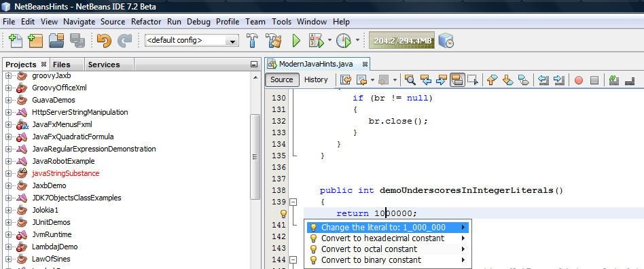Click Previous Bookmark icon
Viewport: 644px width, 269px height.
coord(492,80)
